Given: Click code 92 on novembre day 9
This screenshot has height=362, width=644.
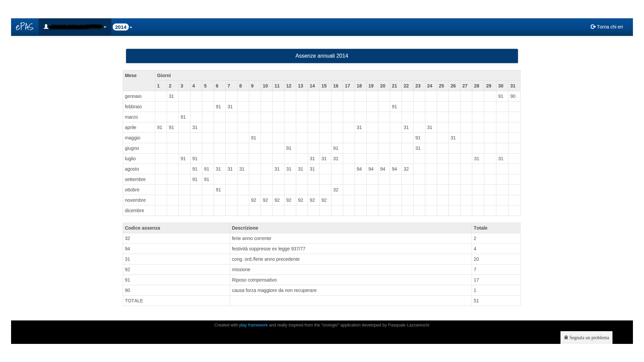Looking at the screenshot, I should pos(253,200).
